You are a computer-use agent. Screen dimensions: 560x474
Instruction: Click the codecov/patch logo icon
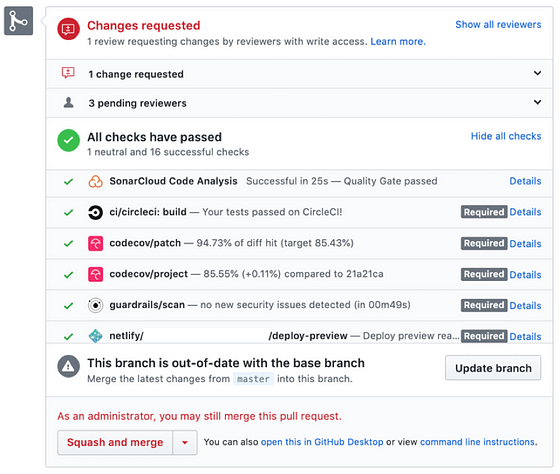[x=95, y=244]
